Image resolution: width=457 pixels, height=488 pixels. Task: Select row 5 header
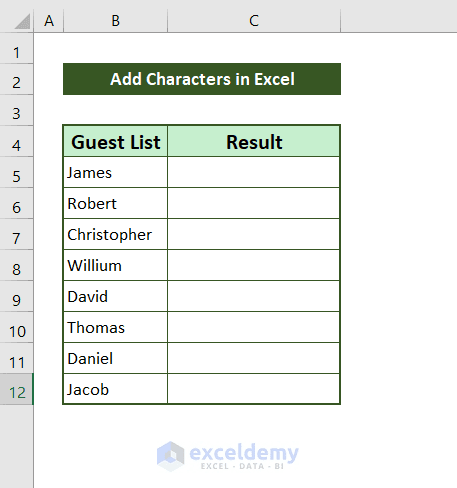16,173
